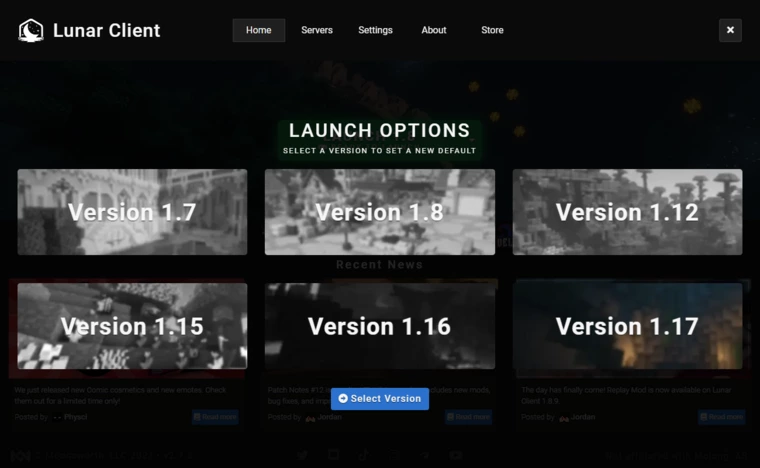This screenshot has width=760, height=468.
Task: Select the Version 1.15 card
Action: (x=132, y=326)
